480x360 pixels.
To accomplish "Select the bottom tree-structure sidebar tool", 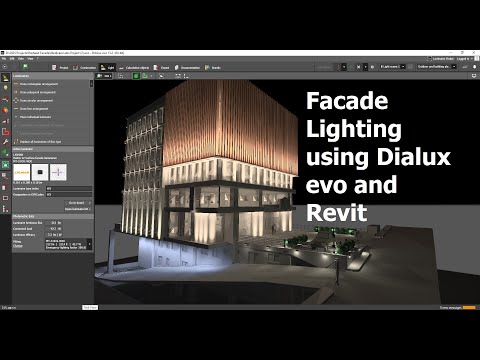I will click(x=5, y=209).
